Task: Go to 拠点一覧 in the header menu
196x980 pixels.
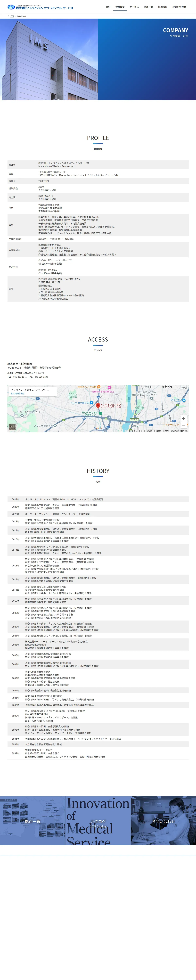Action: pos(148,7)
